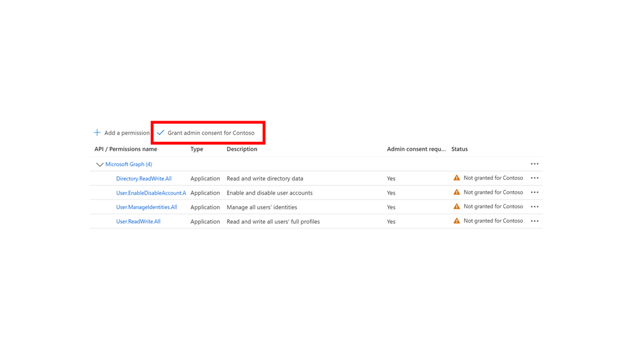Click the Status column header
644x362 pixels.
pos(459,149)
